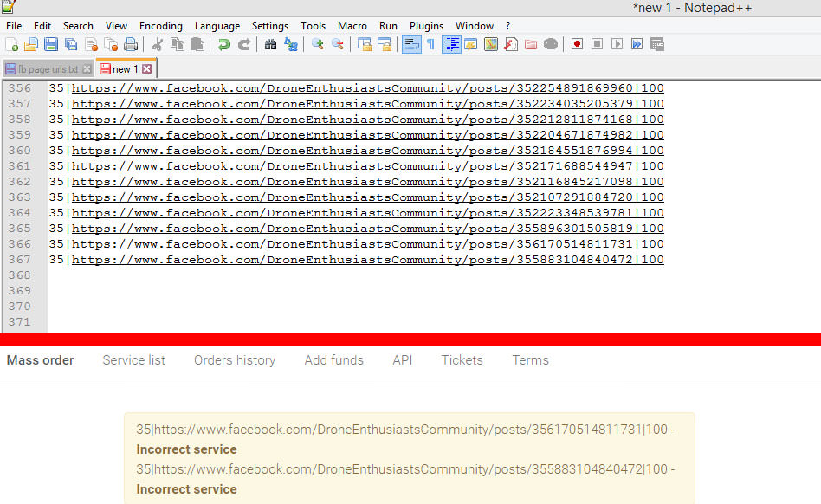
Task: Open the Document Map icon
Action: pos(491,44)
